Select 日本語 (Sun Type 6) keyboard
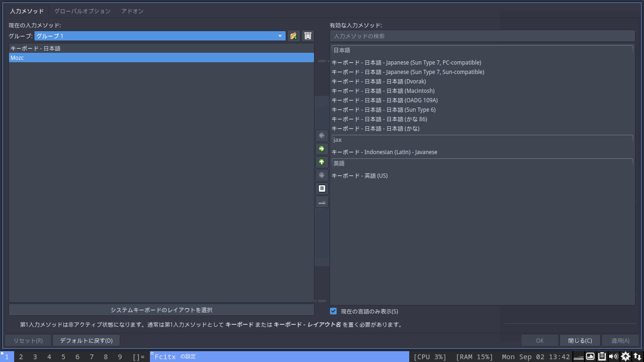Screen dimensions: 644x362 point(482,109)
